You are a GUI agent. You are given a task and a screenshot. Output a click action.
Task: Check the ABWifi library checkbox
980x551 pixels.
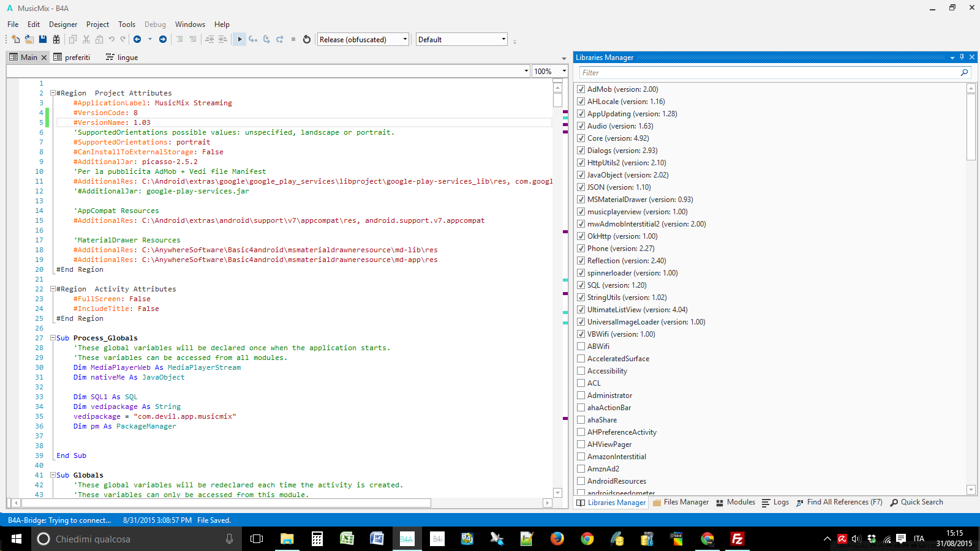(581, 347)
